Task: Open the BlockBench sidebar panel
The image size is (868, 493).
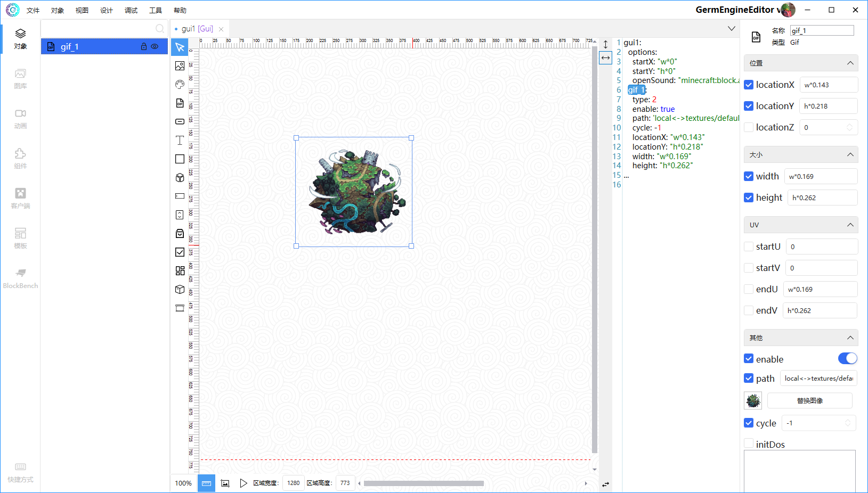Action: pyautogui.click(x=20, y=278)
